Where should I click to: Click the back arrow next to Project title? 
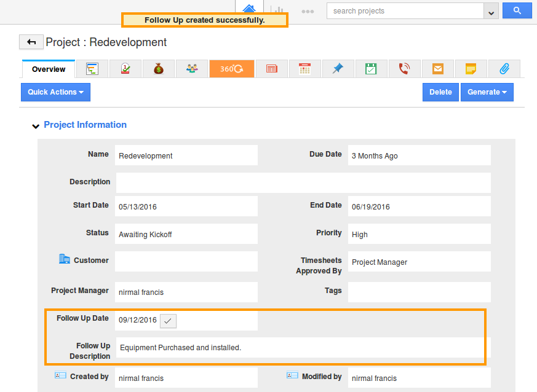coord(31,42)
